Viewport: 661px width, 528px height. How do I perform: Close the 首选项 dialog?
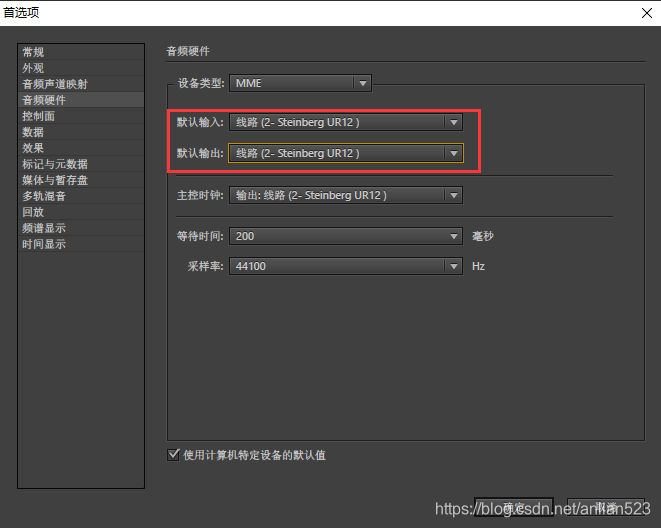647,13
